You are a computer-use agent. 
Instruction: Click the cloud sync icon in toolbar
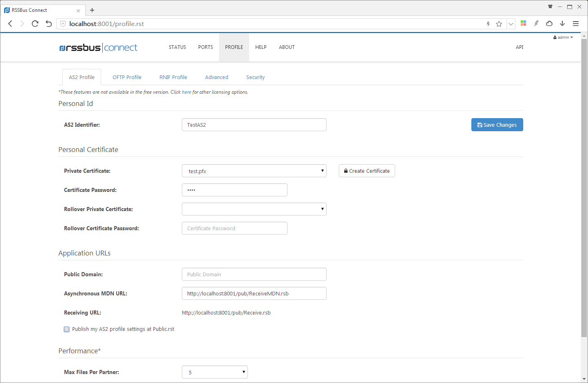click(549, 23)
